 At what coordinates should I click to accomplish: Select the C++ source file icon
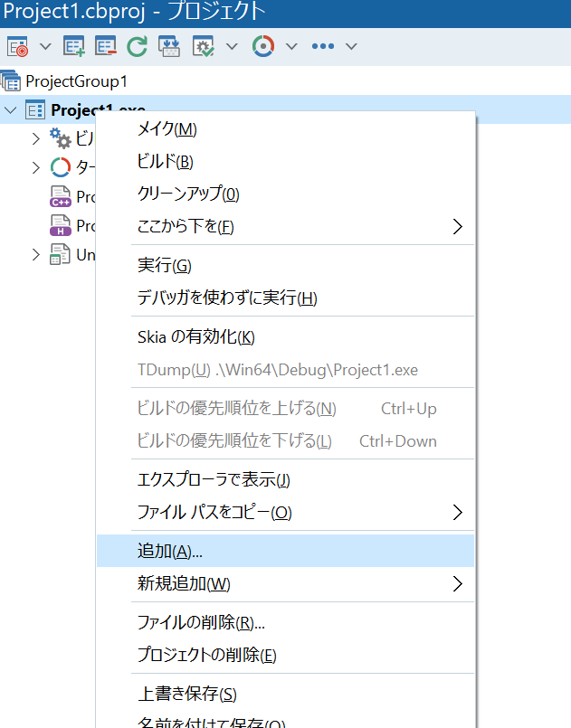click(x=61, y=197)
